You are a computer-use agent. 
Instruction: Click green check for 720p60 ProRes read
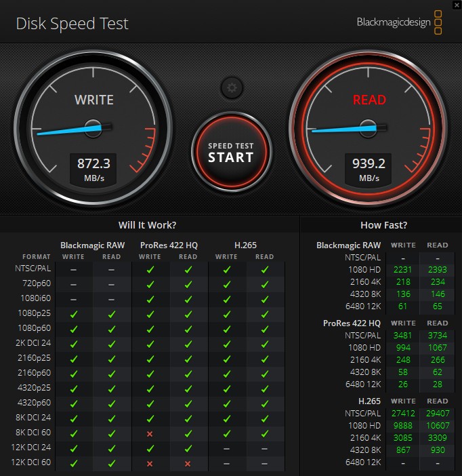188,284
